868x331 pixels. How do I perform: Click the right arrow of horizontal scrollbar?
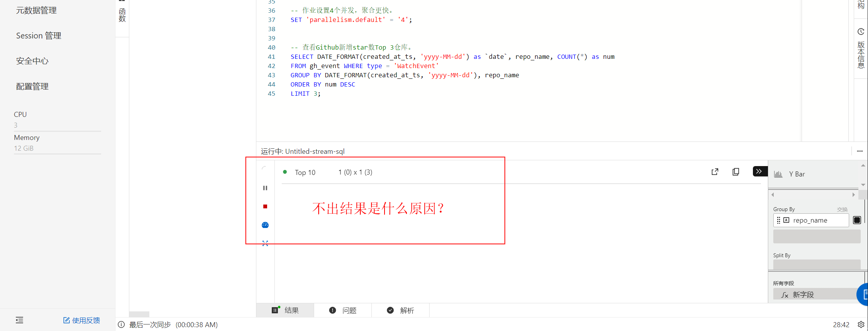(854, 195)
